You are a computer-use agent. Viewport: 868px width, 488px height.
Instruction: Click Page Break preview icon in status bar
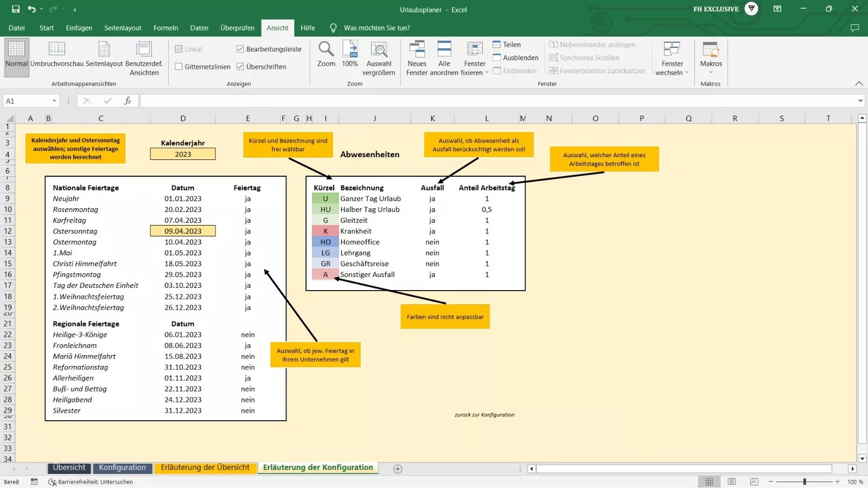point(754,481)
